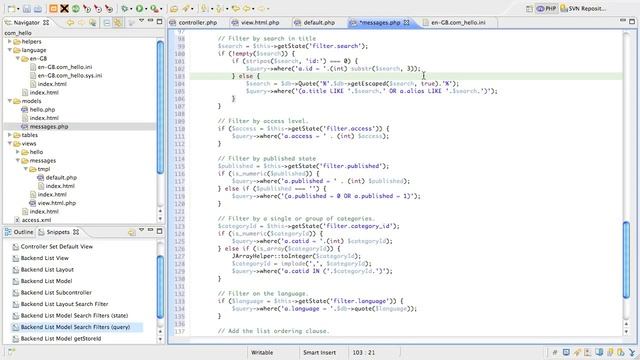Close the Navigator view tab

point(46,23)
